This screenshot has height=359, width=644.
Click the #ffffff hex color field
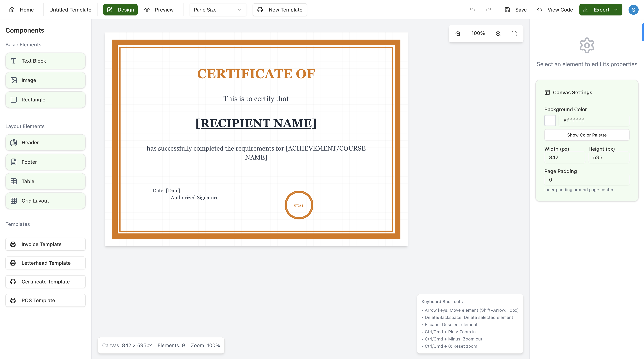click(x=594, y=121)
